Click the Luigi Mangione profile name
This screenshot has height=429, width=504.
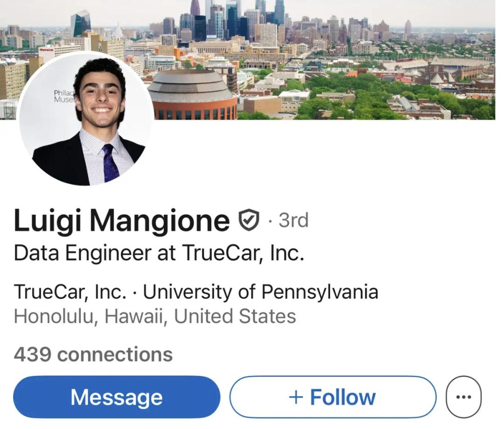pos(121,220)
